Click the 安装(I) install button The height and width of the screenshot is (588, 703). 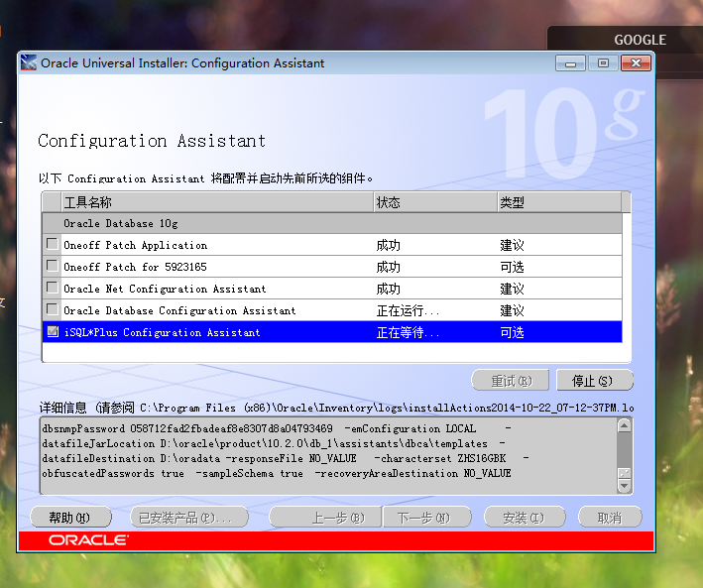[x=525, y=518]
